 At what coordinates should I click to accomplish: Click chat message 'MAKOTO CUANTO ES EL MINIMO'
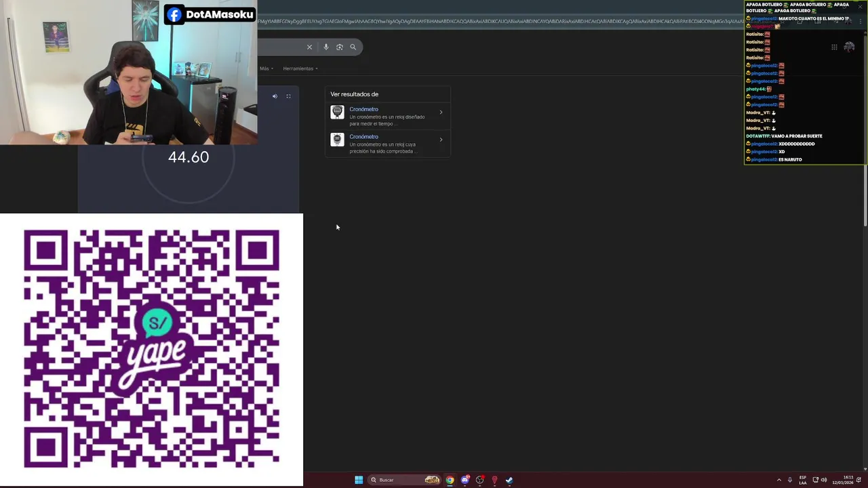tap(813, 18)
